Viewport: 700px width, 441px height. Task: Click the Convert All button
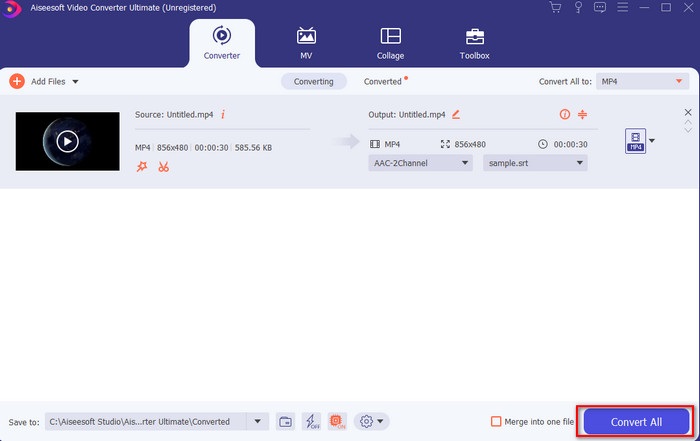(636, 422)
